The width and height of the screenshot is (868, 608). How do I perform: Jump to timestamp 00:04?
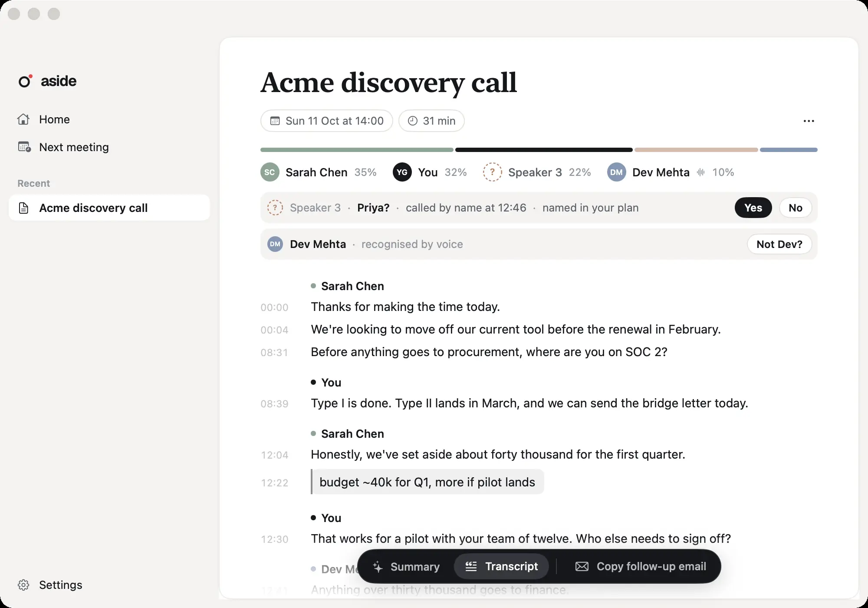pos(274,330)
